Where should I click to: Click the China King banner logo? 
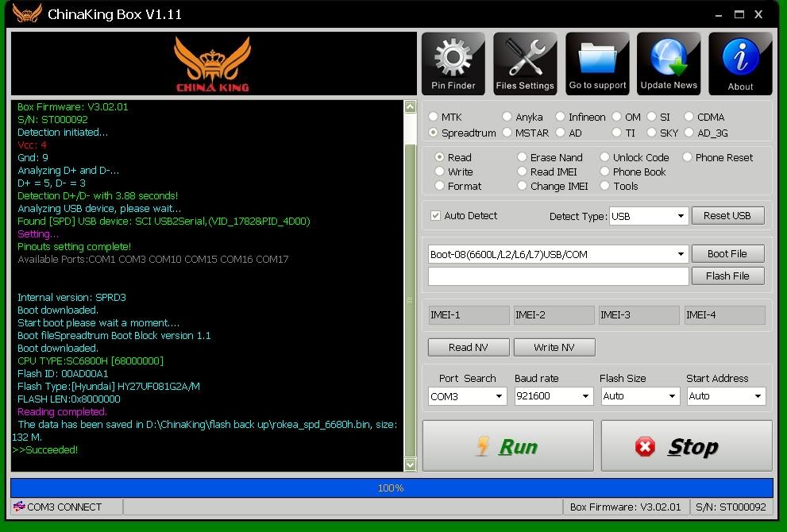pos(213,64)
